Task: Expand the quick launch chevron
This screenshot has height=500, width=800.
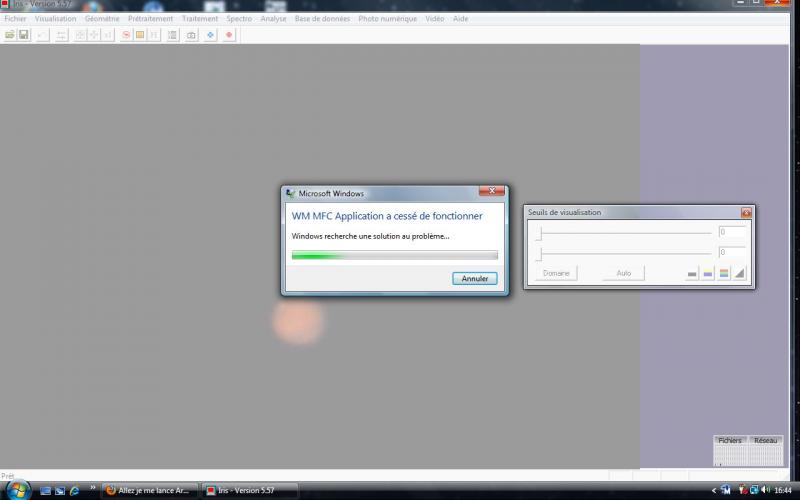Action: (x=92, y=488)
